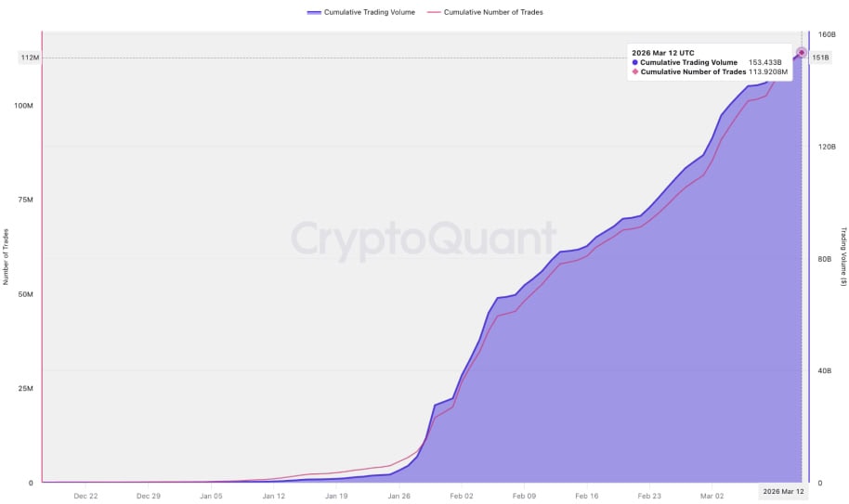This screenshot has width=849, height=504.
Task: Click the CryptoQuant watermark logo
Action: [424, 239]
